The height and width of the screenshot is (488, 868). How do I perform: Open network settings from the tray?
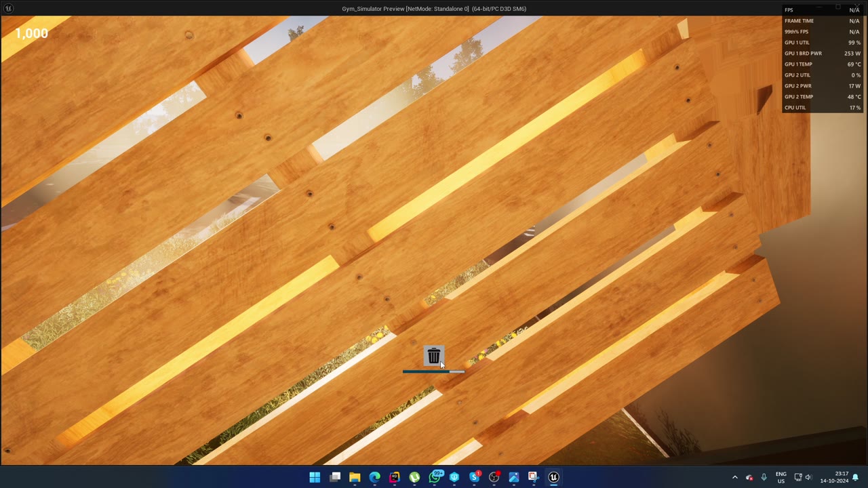pos(798,477)
